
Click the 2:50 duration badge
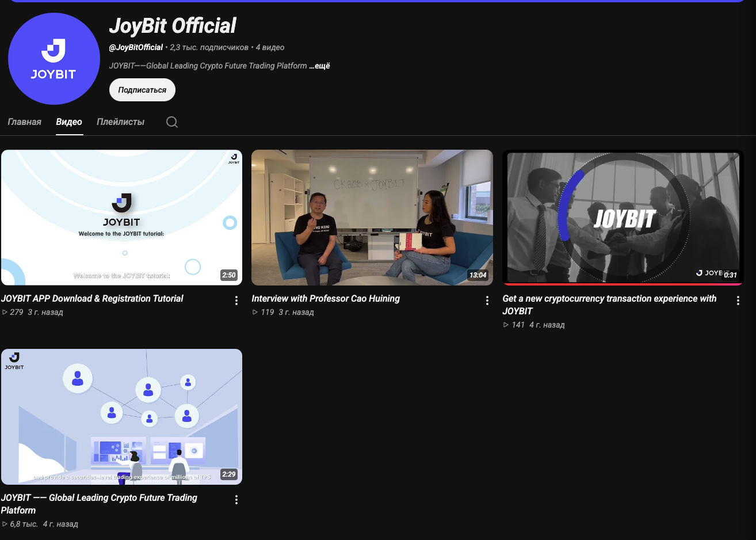tap(229, 275)
